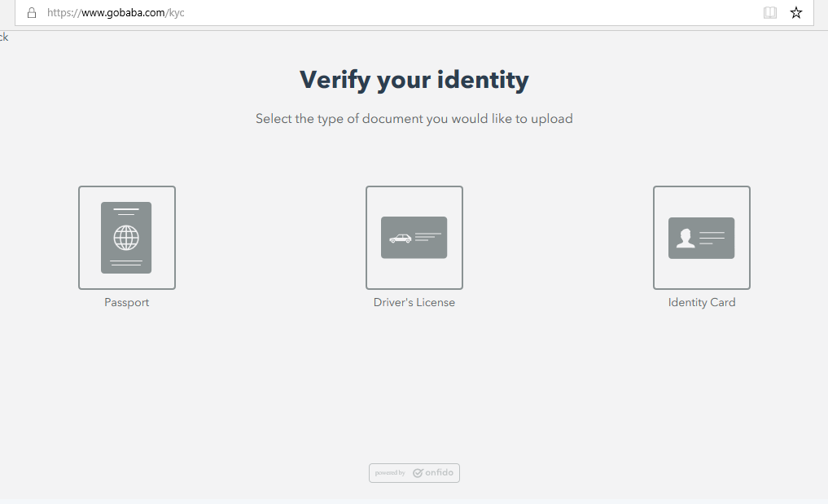Select the "Passport" text label
This screenshot has height=504, width=828.
click(126, 302)
